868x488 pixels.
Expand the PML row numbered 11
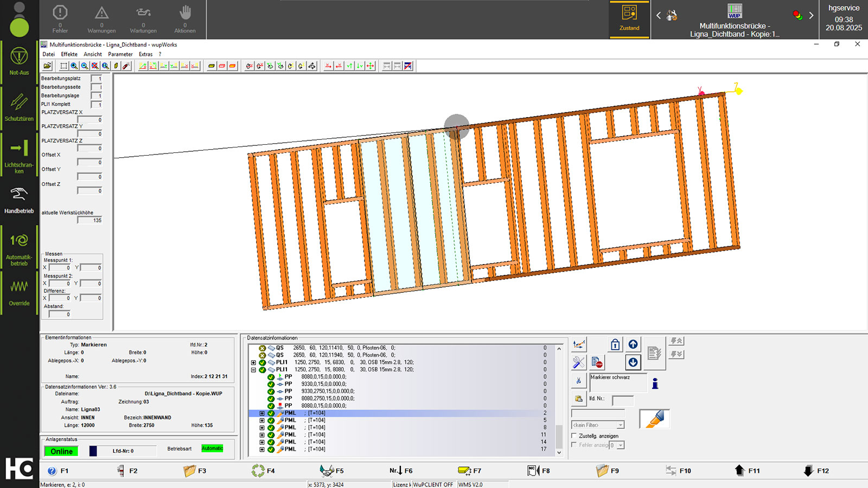pyautogui.click(x=262, y=435)
